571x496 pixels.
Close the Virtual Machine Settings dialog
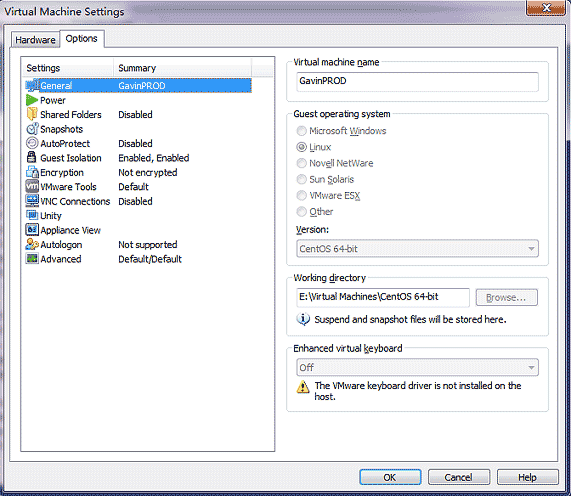(546, 8)
